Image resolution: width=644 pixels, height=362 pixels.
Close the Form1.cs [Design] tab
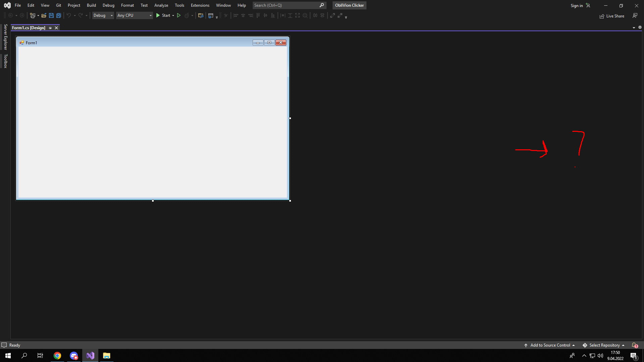tap(56, 28)
